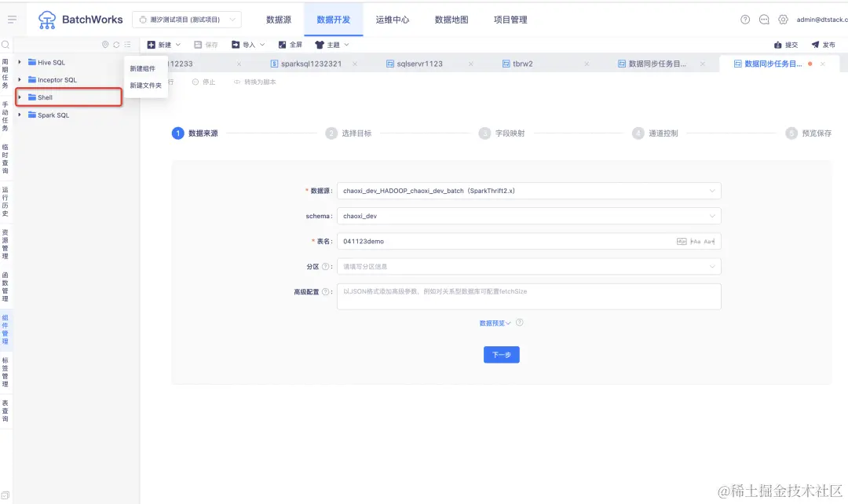
Task: Open the help question-mark icon in header
Action: coord(745,20)
